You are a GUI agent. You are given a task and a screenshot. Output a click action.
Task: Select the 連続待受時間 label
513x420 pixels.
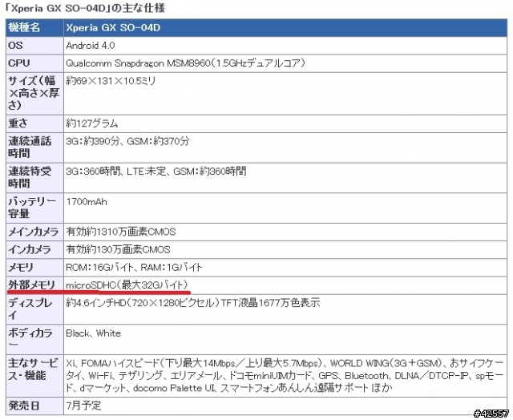(x=30, y=177)
